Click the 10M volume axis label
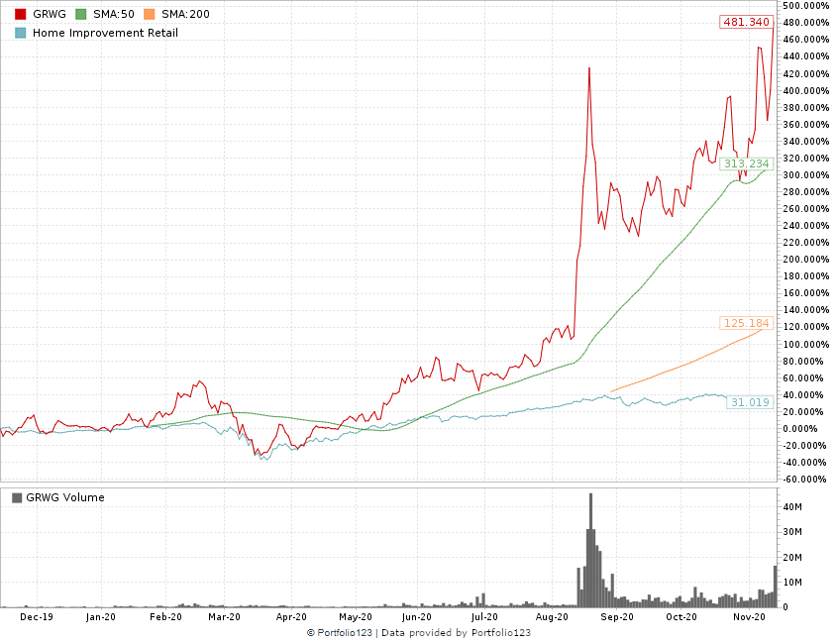The width and height of the screenshot is (837, 644). click(792, 583)
